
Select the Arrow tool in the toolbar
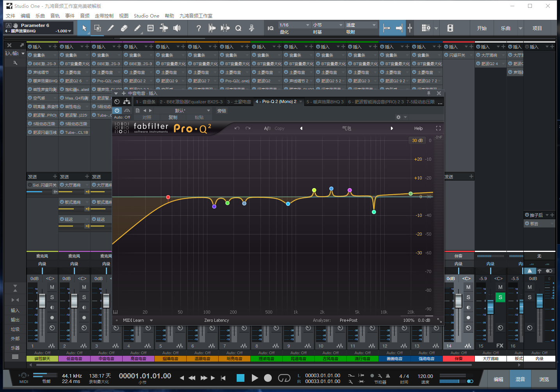tap(84, 28)
